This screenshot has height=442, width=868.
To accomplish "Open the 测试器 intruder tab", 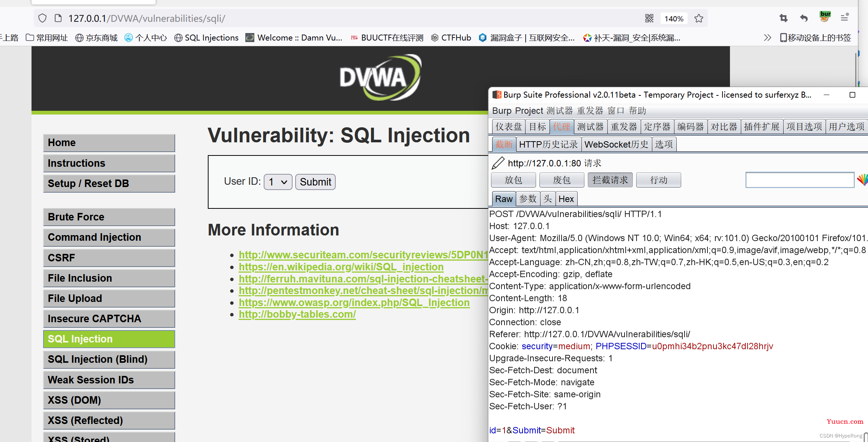I will click(x=590, y=127).
